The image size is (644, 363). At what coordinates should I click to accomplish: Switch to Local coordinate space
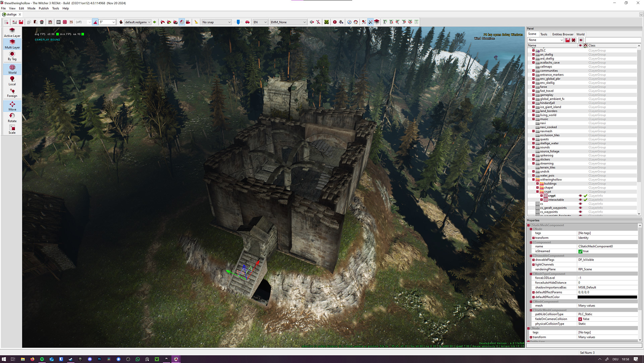pyautogui.click(x=12, y=81)
